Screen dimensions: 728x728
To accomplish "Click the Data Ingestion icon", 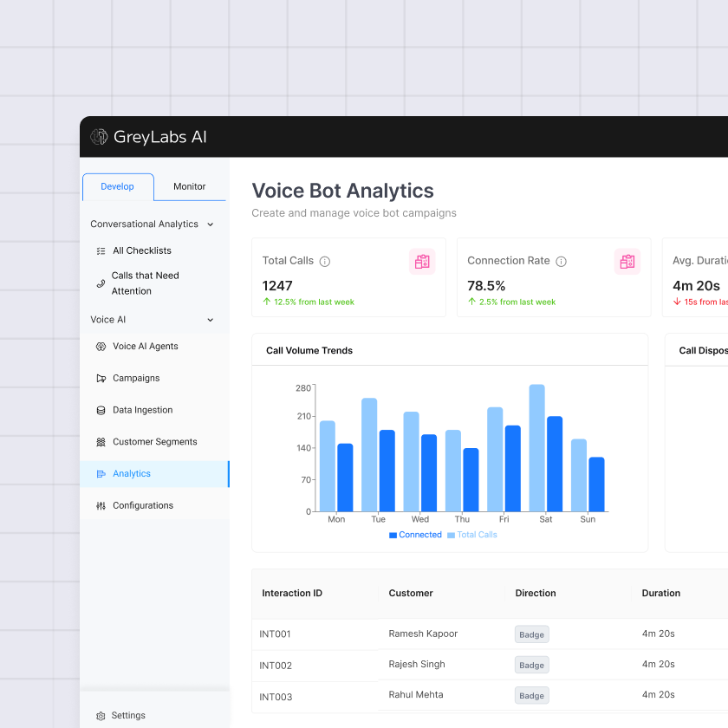I will (x=100, y=410).
